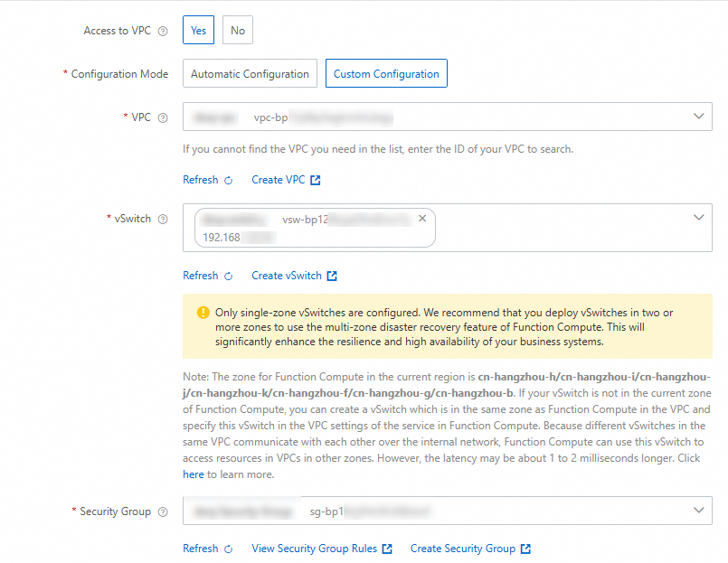The image size is (728, 563).
Task: Click the Configuration Mode label
Action: 119,74
